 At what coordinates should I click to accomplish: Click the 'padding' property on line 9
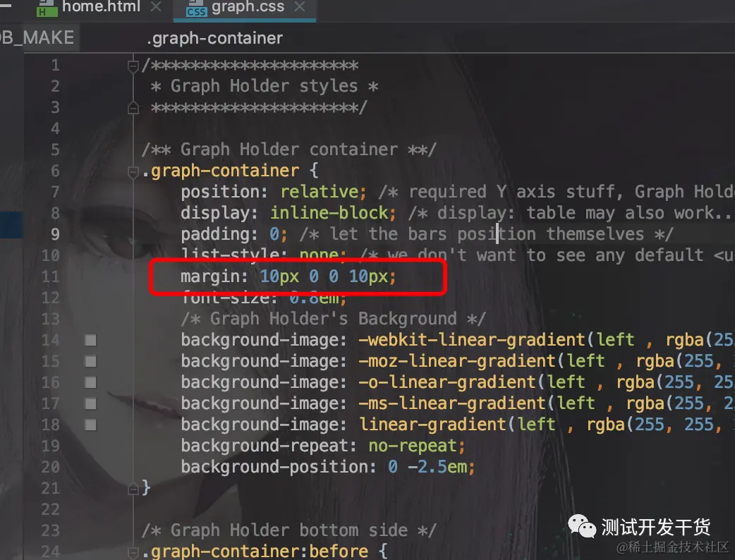214,234
